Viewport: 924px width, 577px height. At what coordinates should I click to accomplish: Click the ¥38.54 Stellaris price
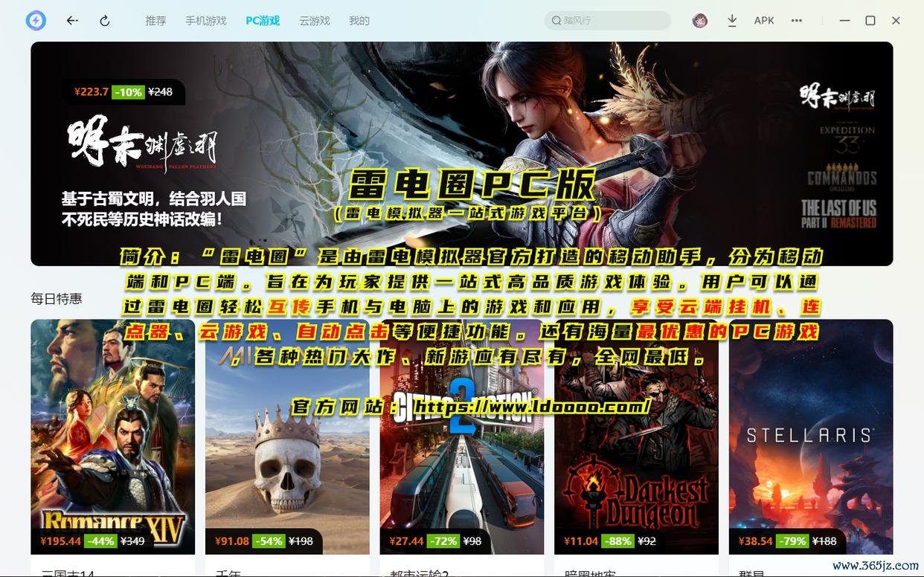[x=756, y=541]
